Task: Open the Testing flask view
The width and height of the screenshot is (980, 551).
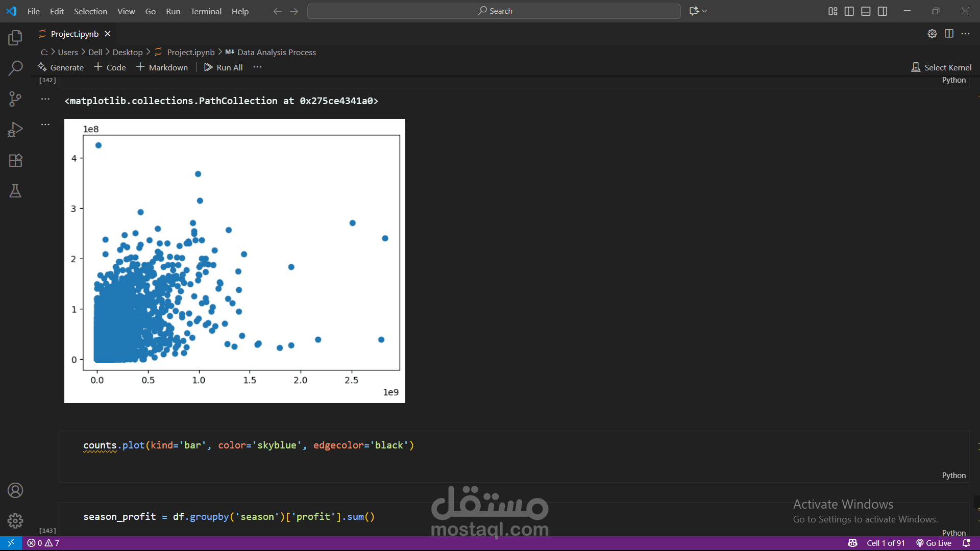Action: pyautogui.click(x=15, y=191)
